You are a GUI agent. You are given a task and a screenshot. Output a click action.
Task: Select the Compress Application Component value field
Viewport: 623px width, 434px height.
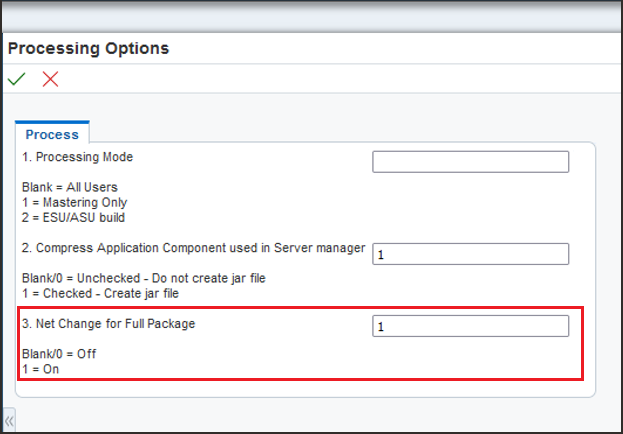click(x=470, y=254)
